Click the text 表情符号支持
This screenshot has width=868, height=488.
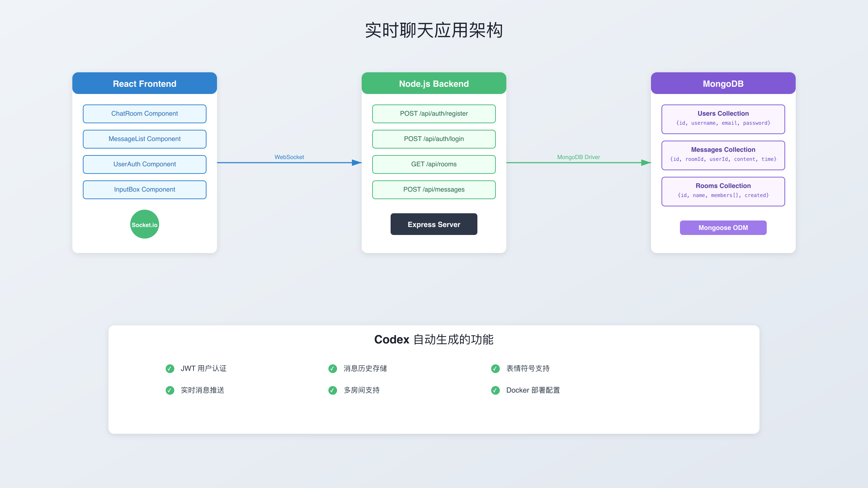[528, 369]
